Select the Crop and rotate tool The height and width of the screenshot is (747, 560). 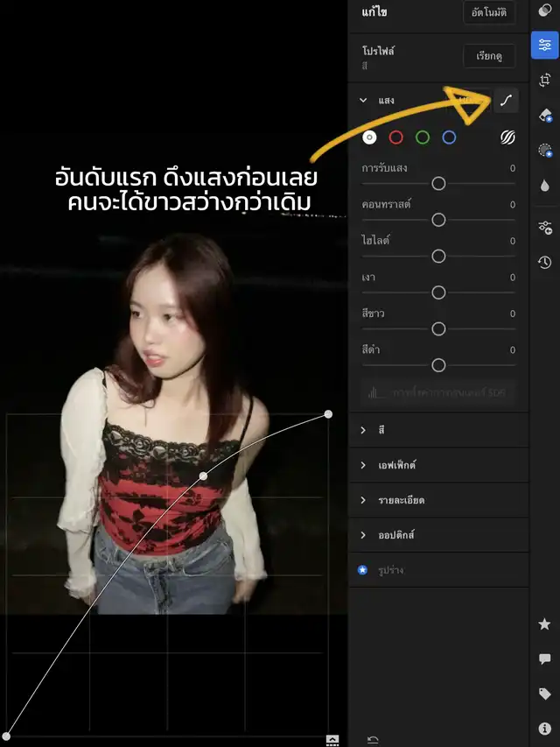(544, 80)
